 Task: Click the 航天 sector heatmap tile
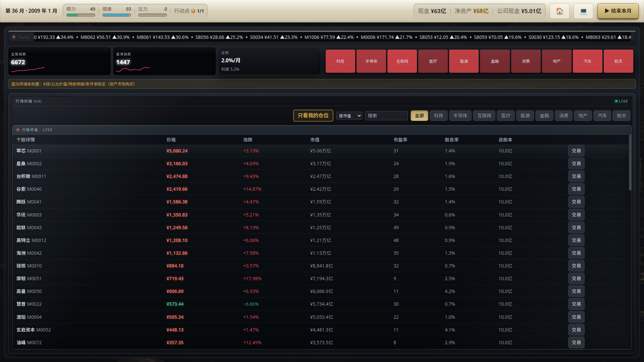pyautogui.click(x=618, y=61)
